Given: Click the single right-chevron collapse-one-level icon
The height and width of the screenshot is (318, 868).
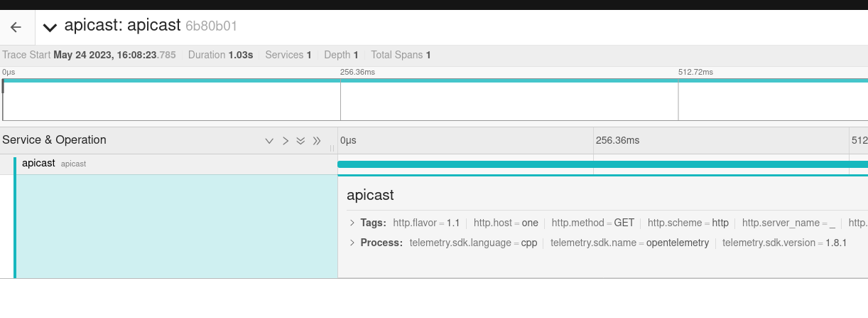Looking at the screenshot, I should [x=285, y=141].
